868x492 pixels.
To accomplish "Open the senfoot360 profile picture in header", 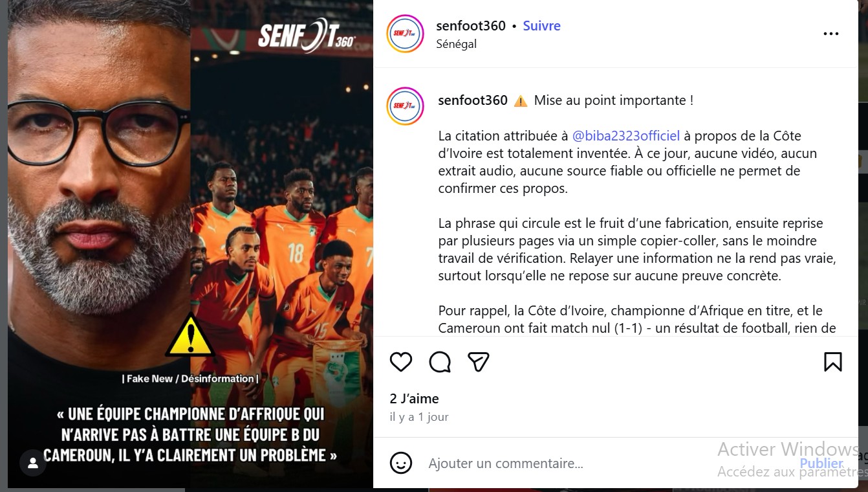I will coord(405,34).
